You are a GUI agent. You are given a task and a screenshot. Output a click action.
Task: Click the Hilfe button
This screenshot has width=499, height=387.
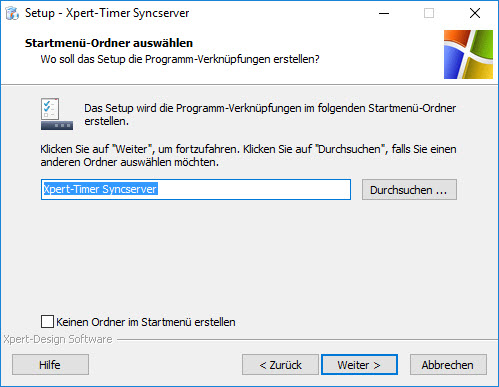[50, 365]
